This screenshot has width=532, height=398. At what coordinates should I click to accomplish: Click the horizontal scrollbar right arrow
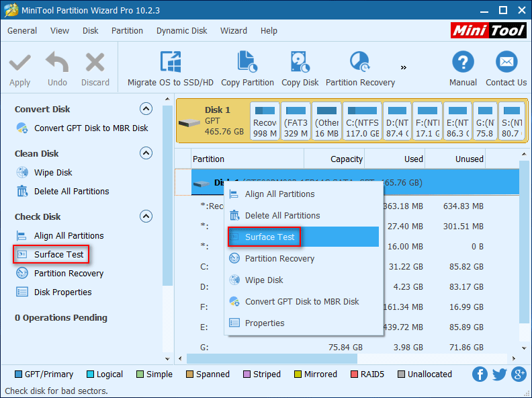(x=514, y=358)
